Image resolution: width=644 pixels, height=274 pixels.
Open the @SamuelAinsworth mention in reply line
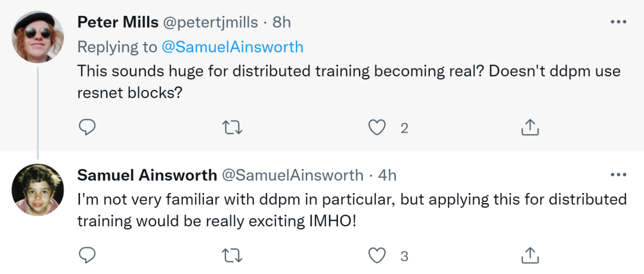231,46
